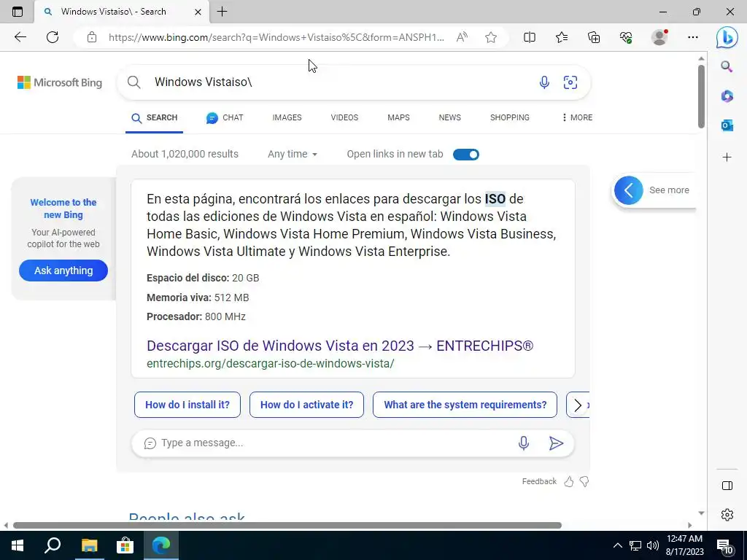Open the Any time filter dropdown
Image resolution: width=747 pixels, height=560 pixels.
(292, 155)
